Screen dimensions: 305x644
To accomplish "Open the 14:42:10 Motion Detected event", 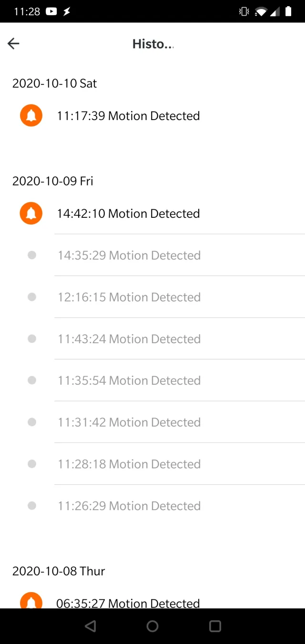I will point(128,214).
